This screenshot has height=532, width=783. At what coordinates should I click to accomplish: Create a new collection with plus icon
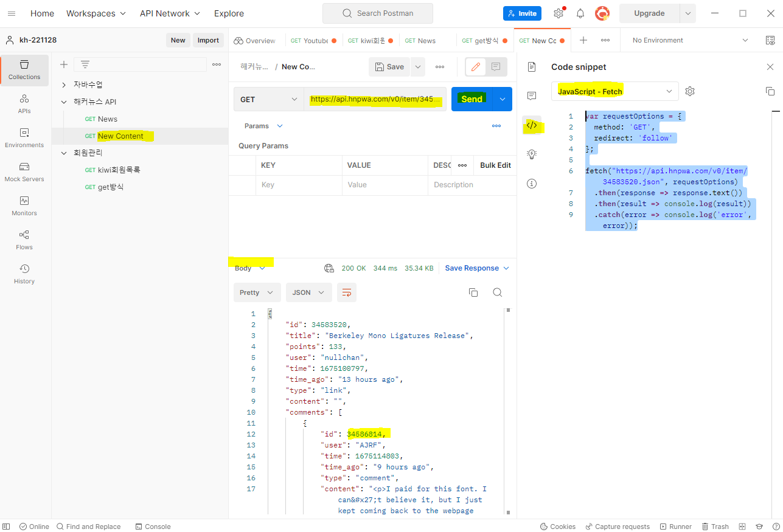tap(63, 64)
